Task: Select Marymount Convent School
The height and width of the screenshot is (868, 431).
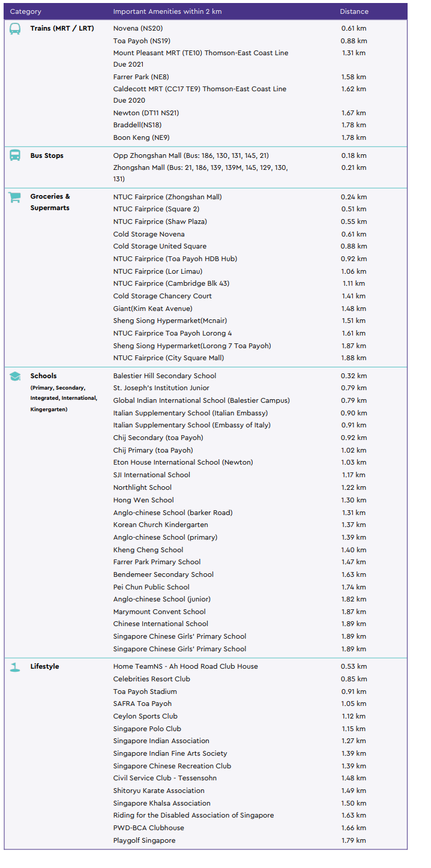Action: [x=160, y=612]
